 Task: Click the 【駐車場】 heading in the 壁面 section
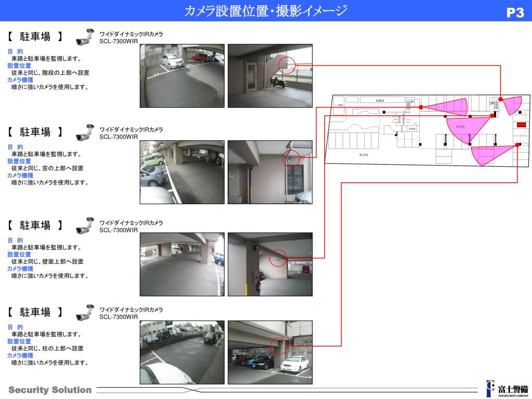(x=35, y=225)
